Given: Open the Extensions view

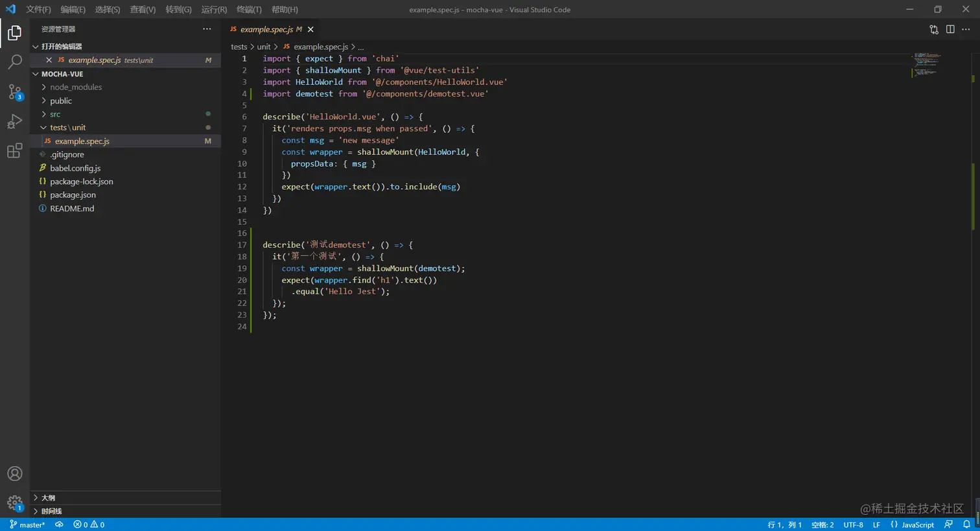Looking at the screenshot, I should [14, 151].
